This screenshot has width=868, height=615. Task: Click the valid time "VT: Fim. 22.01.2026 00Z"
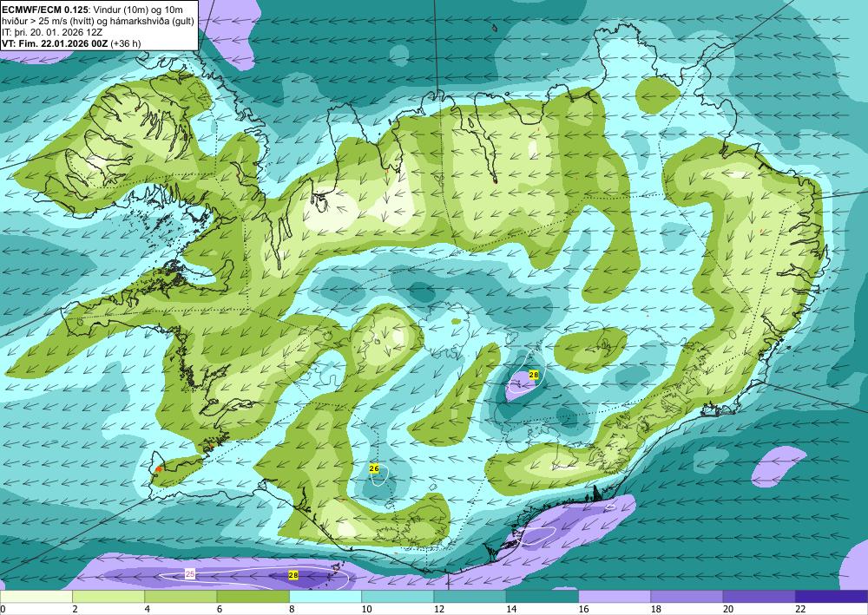(56, 43)
